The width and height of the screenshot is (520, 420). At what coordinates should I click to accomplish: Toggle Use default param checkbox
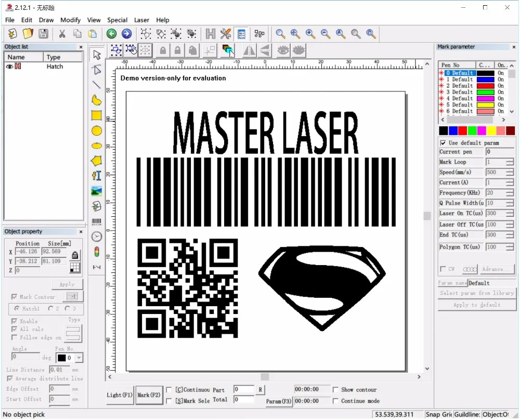point(443,143)
